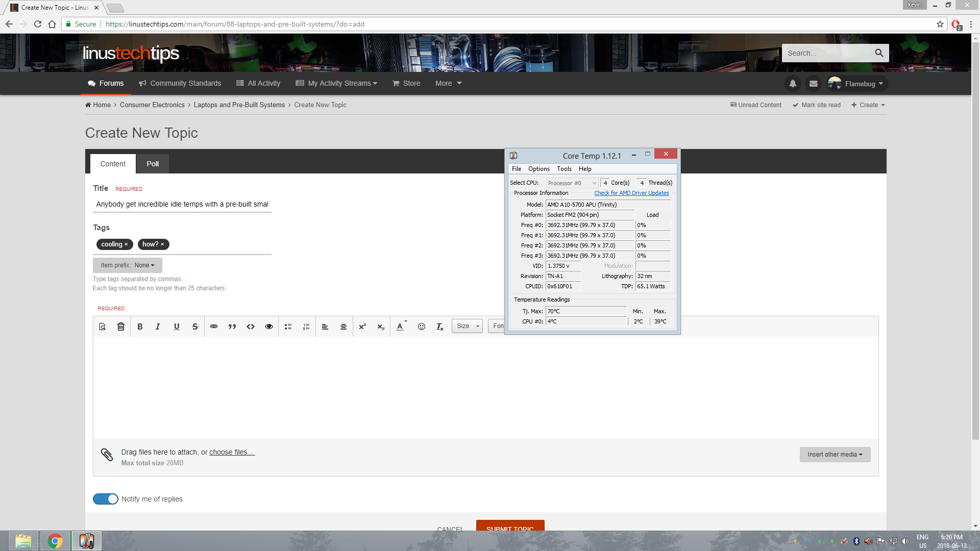Go to Forums navigation item

106,83
